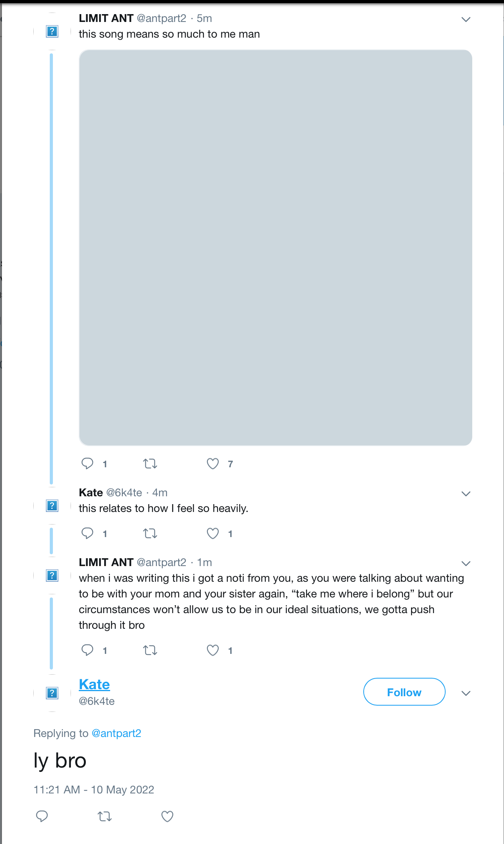The width and height of the screenshot is (504, 844).
Task: Like LIMIT ANT's 'push through it bro' tweet
Action: 213,650
